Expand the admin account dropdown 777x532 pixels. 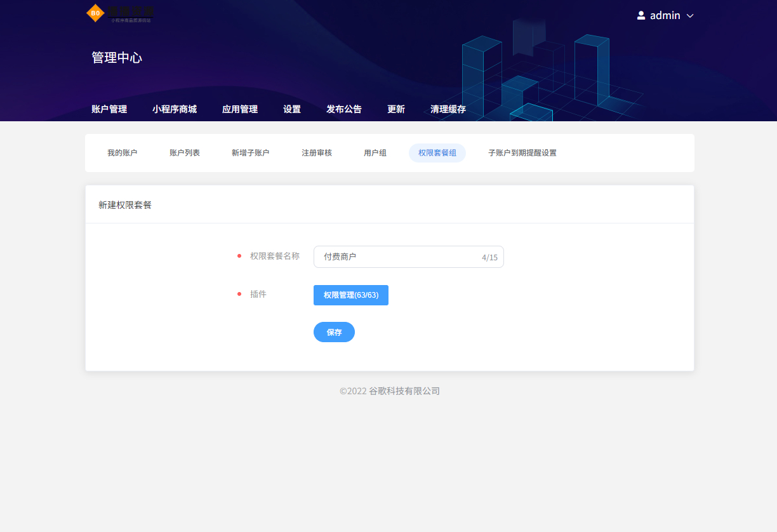(689, 15)
